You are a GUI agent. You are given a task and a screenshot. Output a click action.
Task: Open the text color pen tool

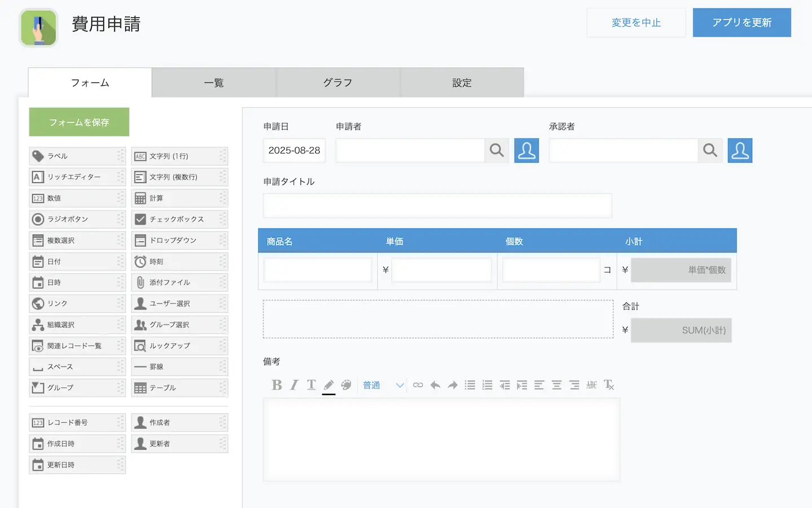click(329, 385)
